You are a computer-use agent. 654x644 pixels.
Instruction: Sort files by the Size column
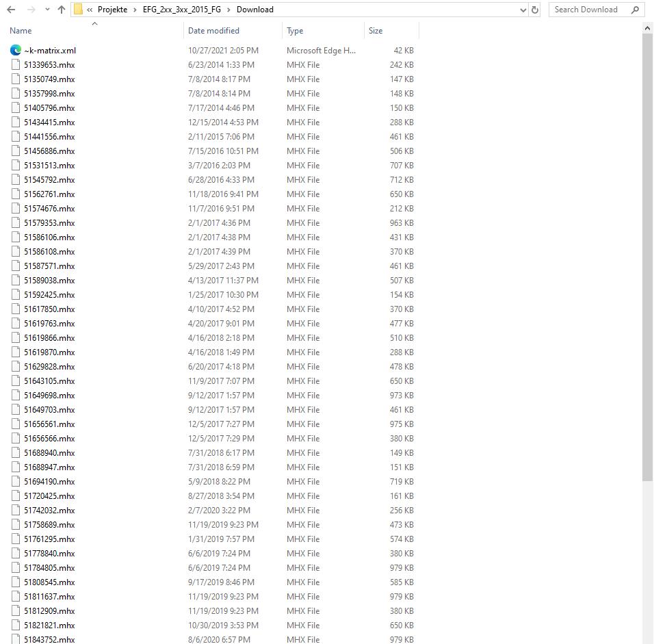coord(376,31)
